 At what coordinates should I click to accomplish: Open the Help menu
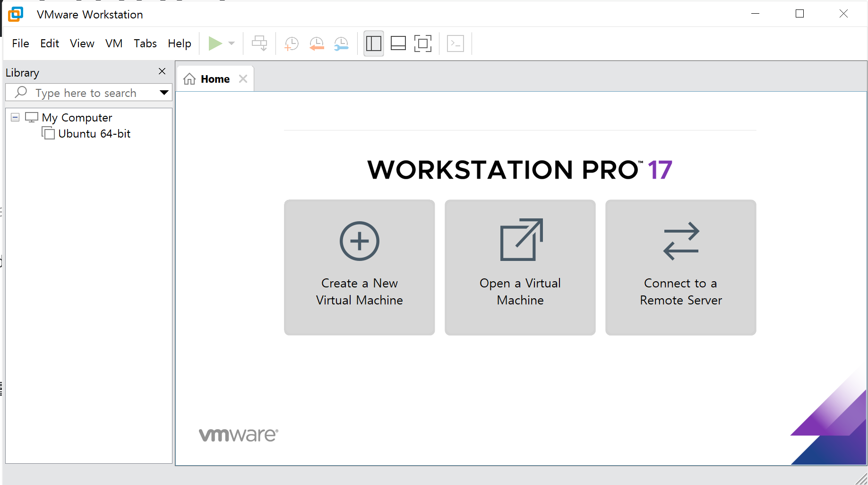click(180, 43)
